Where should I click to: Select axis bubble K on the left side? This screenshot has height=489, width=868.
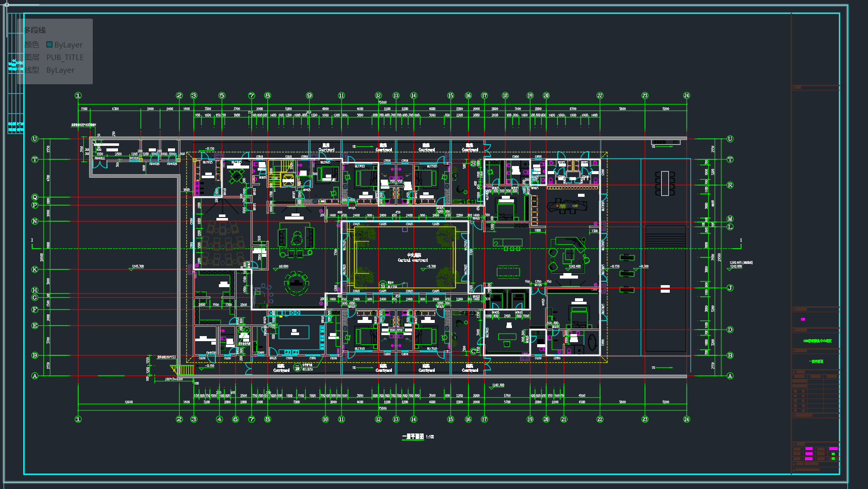click(35, 269)
